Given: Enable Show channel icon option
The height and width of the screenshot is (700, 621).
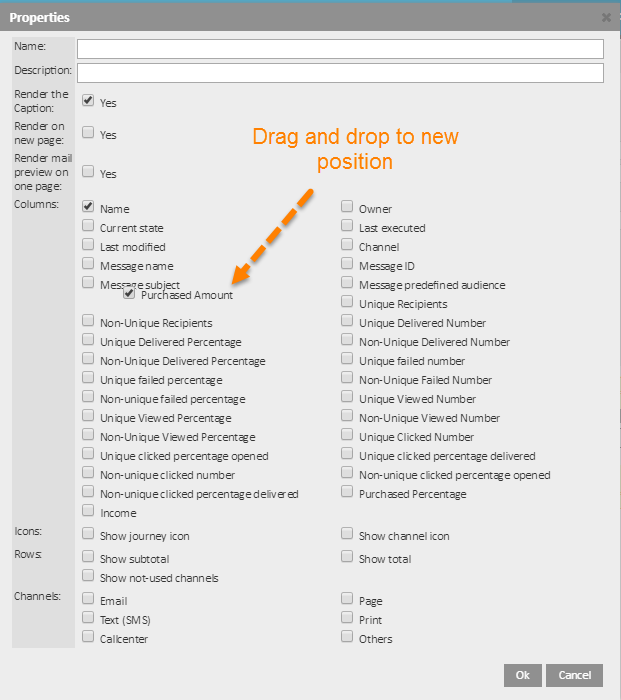Looking at the screenshot, I should 347,535.
